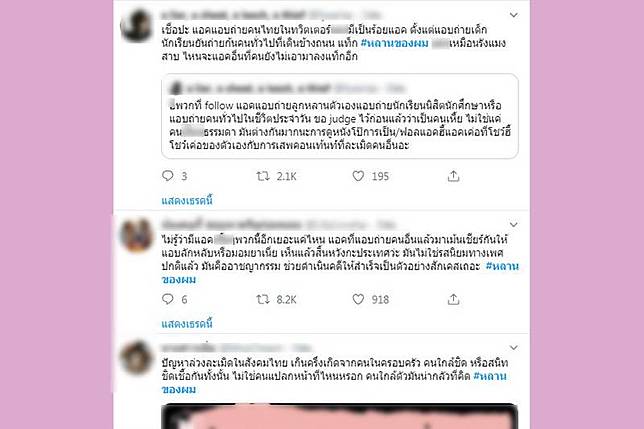
Task: Open the quoted tweet card mentioning follow
Action: point(340,116)
